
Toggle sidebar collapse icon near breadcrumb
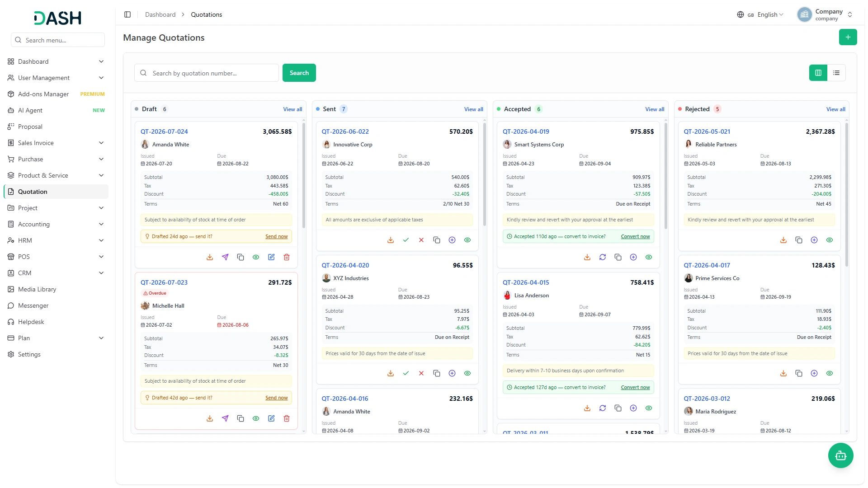pos(127,14)
